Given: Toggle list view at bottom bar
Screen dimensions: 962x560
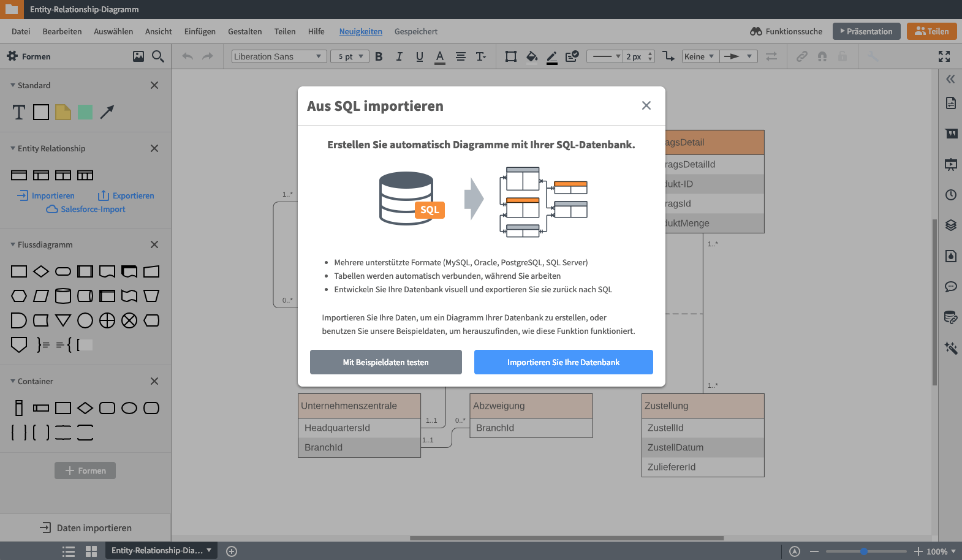Looking at the screenshot, I should click(69, 551).
